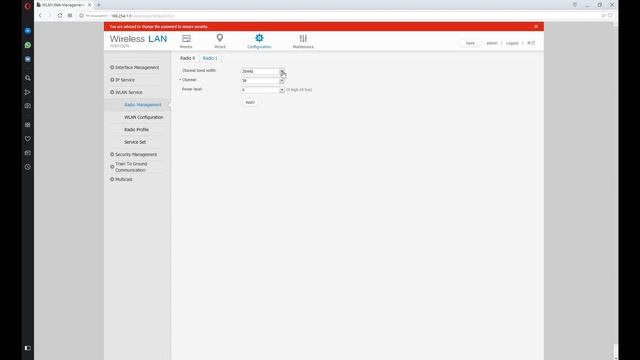Image resolution: width=640 pixels, height=360 pixels.
Task: Open the Channel band width dropdown arrow
Action: click(x=282, y=71)
